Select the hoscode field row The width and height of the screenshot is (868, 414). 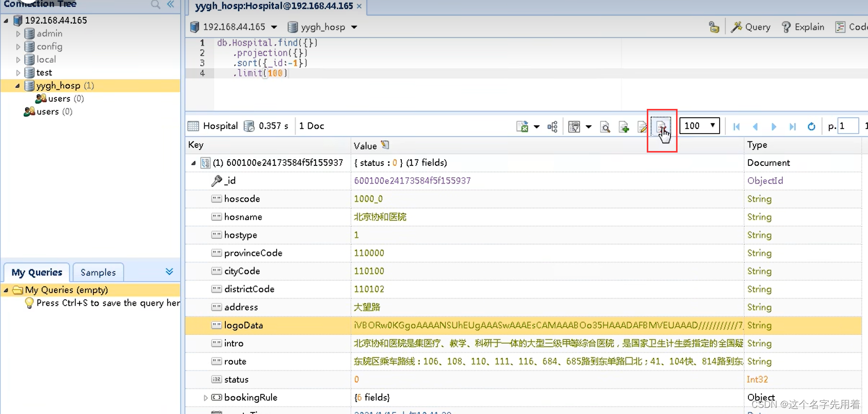pyautogui.click(x=523, y=199)
